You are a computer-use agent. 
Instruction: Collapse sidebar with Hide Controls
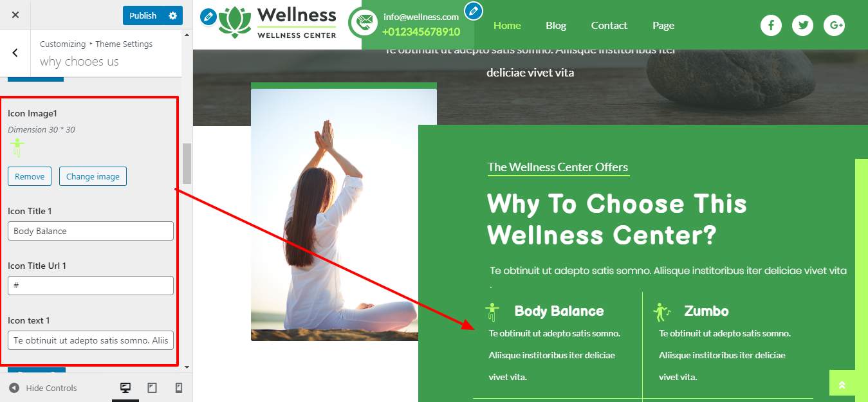[43, 388]
